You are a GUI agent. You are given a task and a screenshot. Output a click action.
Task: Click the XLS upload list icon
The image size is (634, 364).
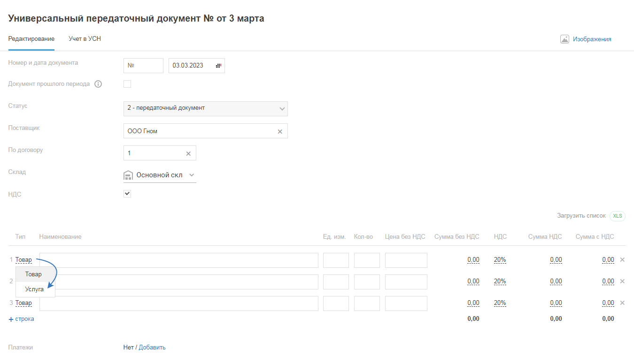click(617, 216)
